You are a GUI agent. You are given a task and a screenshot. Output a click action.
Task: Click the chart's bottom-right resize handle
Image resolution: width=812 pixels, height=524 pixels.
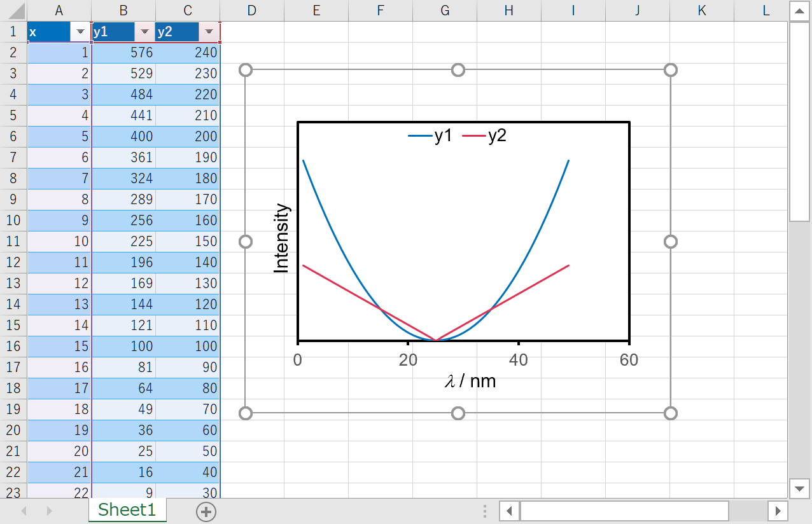670,413
